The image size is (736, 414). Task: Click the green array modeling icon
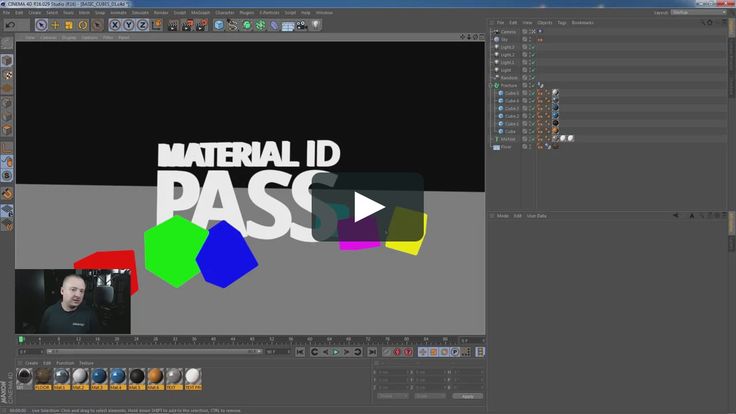pos(260,25)
